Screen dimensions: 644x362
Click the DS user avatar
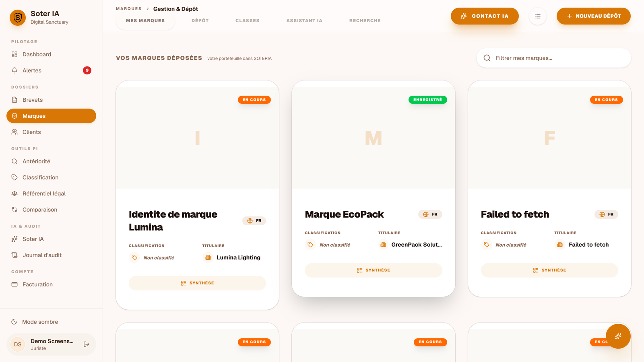tap(18, 344)
